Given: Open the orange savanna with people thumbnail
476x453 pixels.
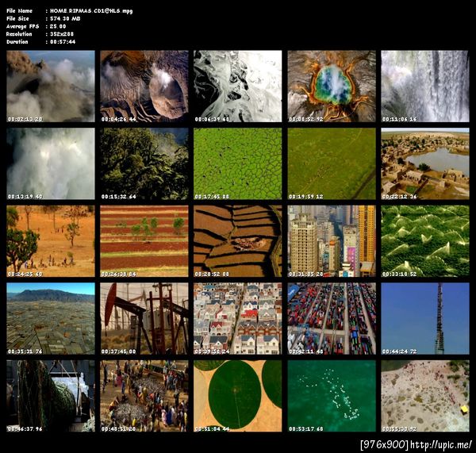Looking at the screenshot, I should coord(51,241).
